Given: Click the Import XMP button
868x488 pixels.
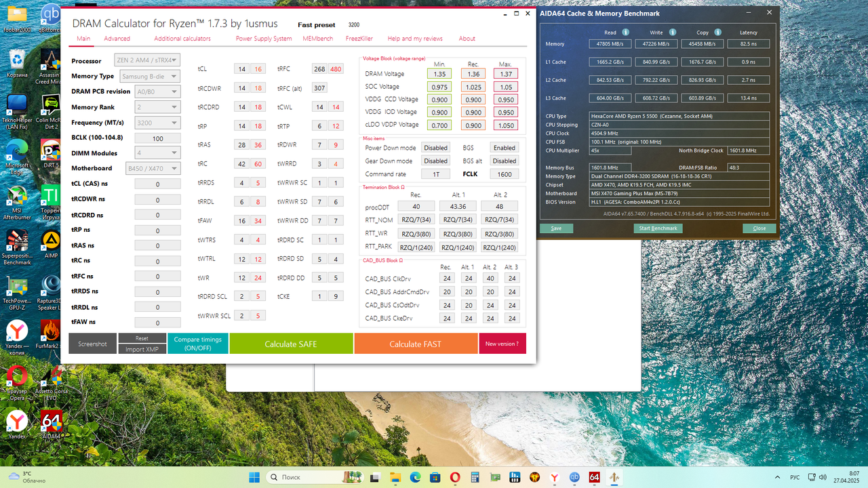Looking at the screenshot, I should pyautogui.click(x=142, y=349).
